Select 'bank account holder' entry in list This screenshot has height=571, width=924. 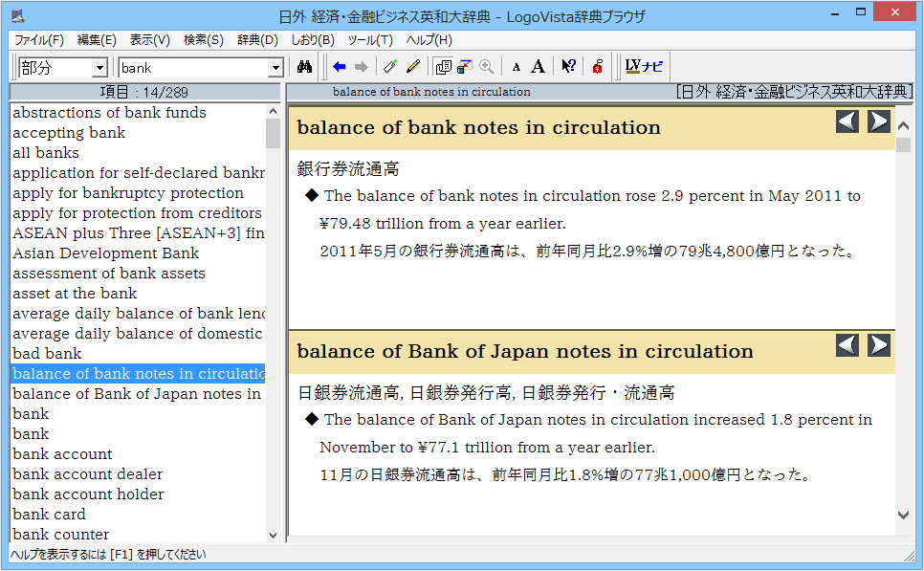(88, 494)
